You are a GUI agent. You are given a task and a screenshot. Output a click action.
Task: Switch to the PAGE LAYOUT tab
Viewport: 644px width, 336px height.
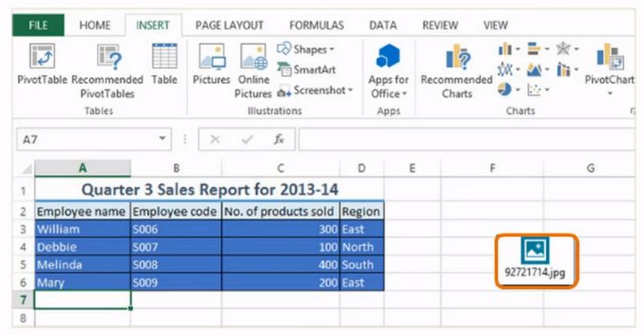[x=229, y=26]
